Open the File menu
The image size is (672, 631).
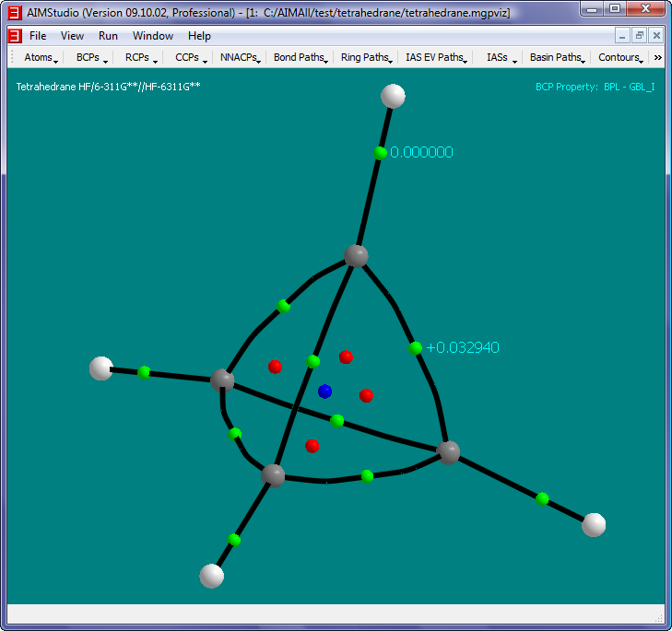point(38,36)
